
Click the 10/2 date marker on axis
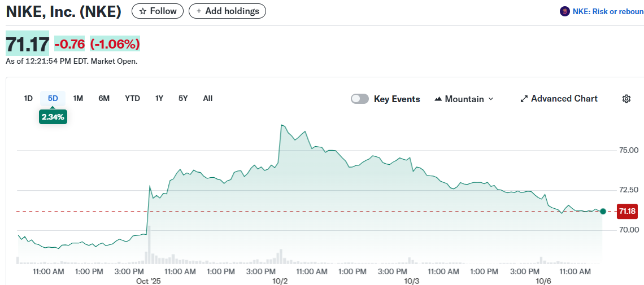coord(280,280)
